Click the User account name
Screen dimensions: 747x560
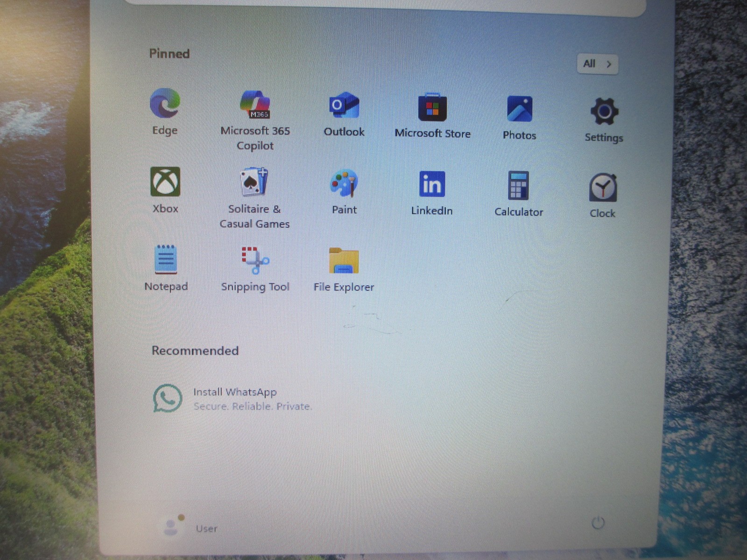click(207, 528)
